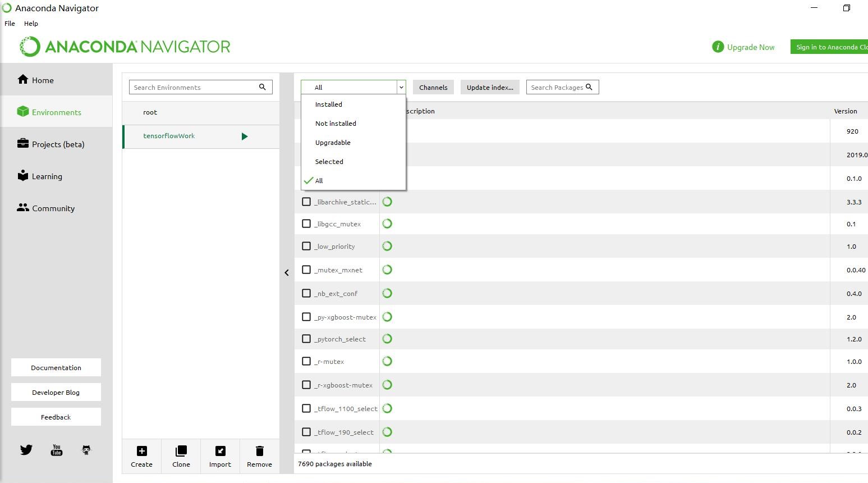This screenshot has height=483, width=868.
Task: Open the Home section icon
Action: [22, 79]
